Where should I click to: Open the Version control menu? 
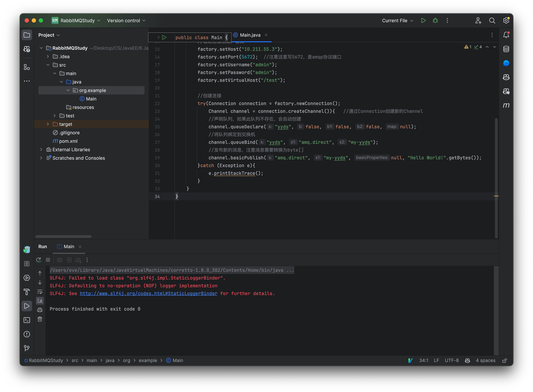pos(126,21)
